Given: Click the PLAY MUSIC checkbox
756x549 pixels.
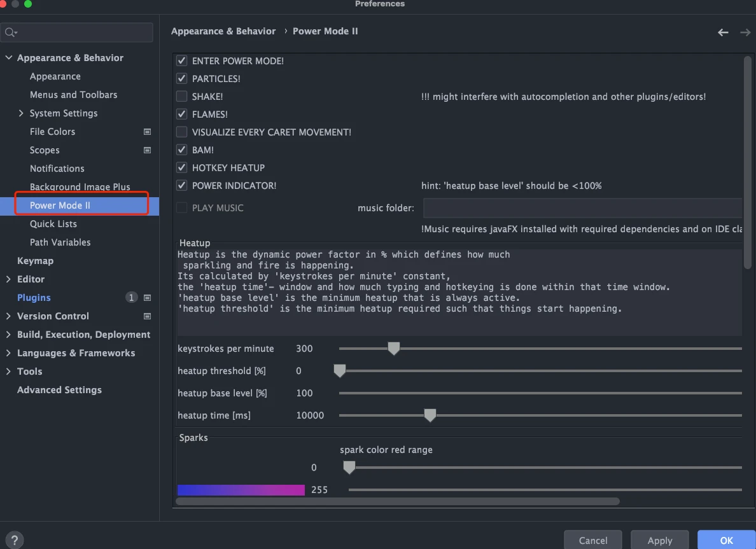Looking at the screenshot, I should pyautogui.click(x=182, y=208).
